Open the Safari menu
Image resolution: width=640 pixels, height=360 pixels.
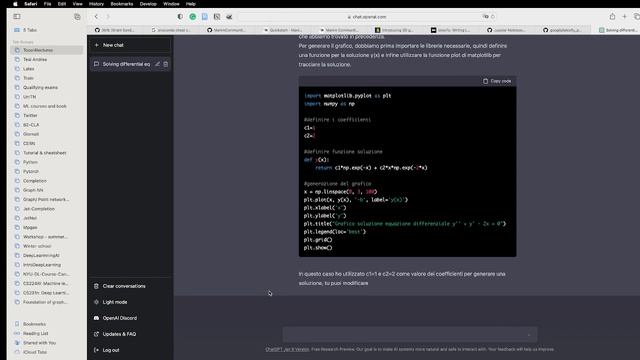31,4
